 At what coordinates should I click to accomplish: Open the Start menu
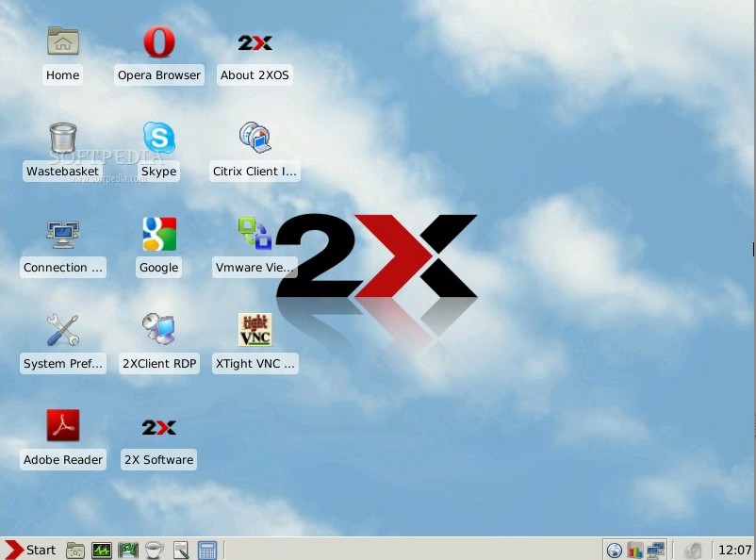(30, 550)
